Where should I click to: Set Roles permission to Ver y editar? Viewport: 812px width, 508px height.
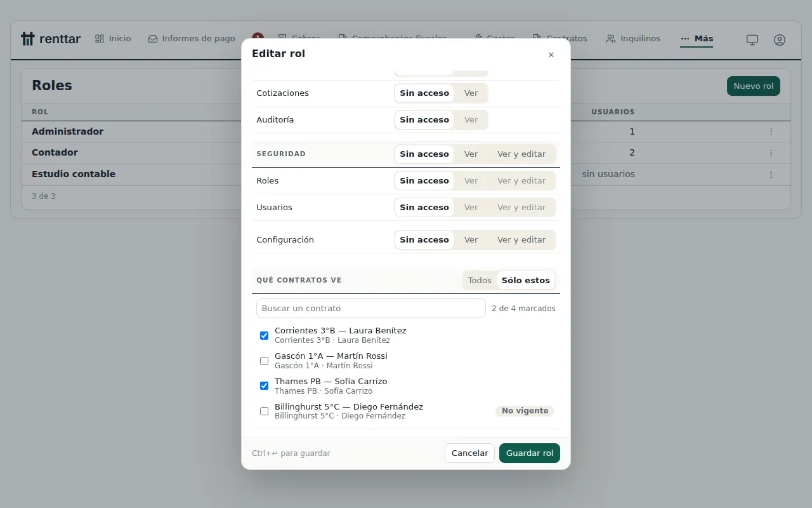pos(521,181)
